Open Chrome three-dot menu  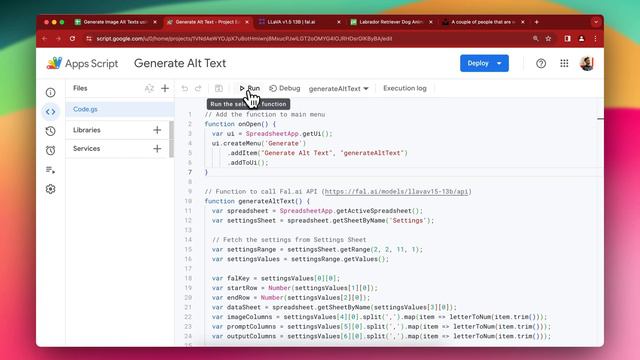pyautogui.click(x=596, y=38)
